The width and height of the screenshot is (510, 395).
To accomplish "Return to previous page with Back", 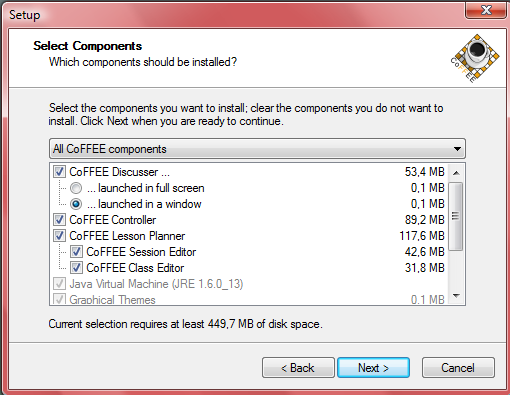I will (298, 368).
